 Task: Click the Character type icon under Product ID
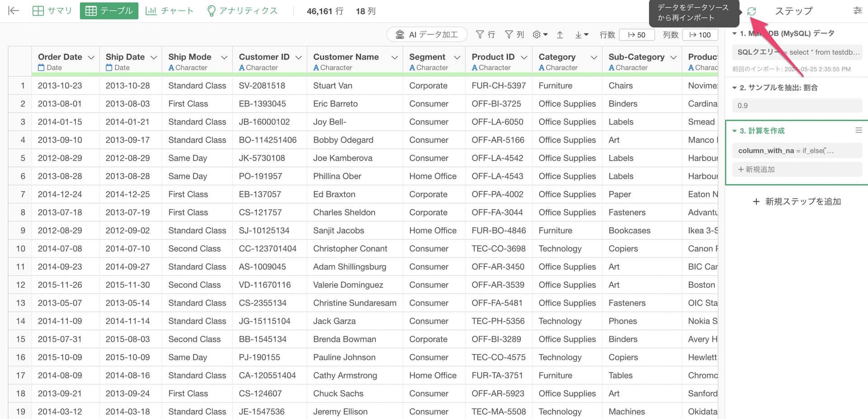pos(475,68)
